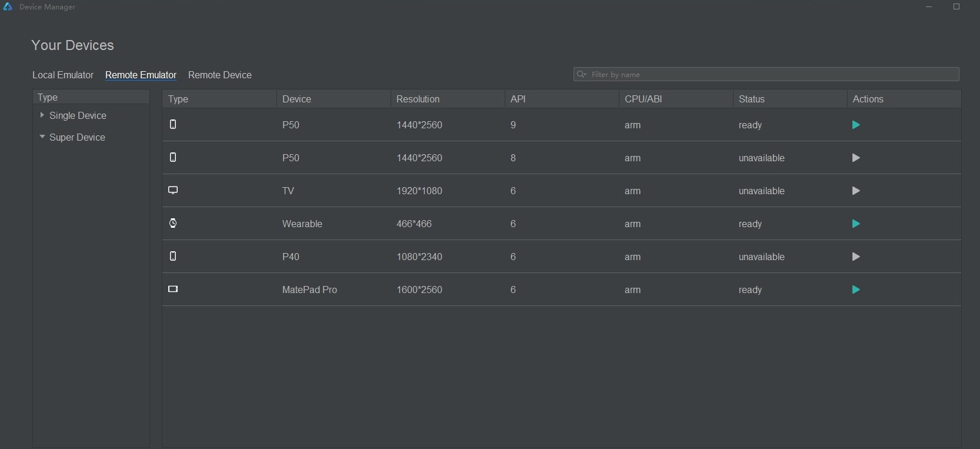Image resolution: width=980 pixels, height=449 pixels.
Task: Minimize the Device Manager window
Action: coord(929,6)
